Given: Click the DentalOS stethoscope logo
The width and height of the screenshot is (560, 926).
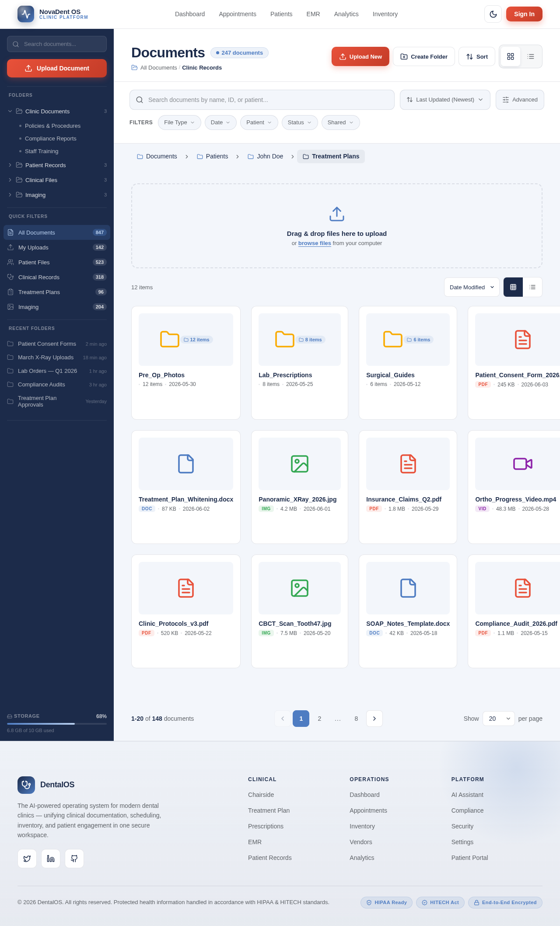Looking at the screenshot, I should tap(26, 785).
